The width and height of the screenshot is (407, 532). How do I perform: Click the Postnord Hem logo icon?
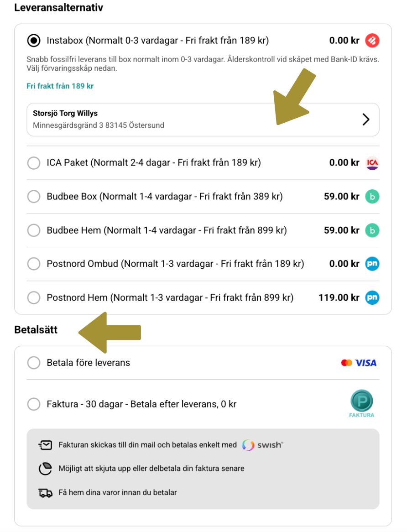tap(372, 298)
